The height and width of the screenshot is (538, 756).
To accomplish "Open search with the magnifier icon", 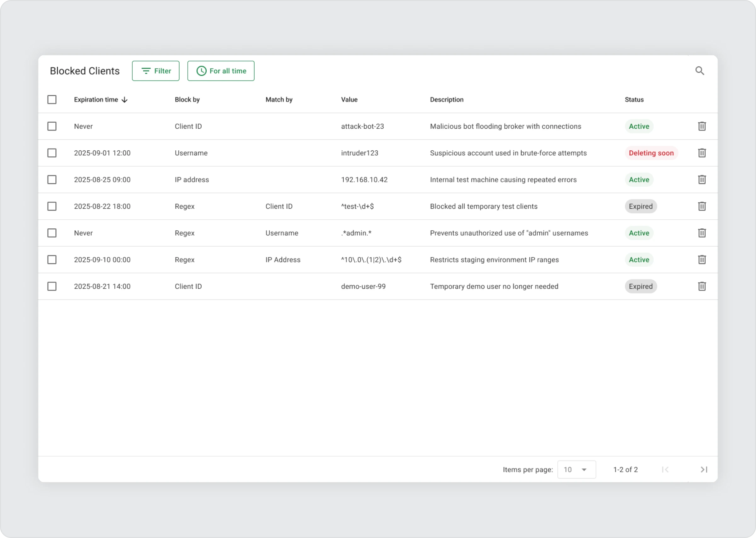I will [x=699, y=70].
